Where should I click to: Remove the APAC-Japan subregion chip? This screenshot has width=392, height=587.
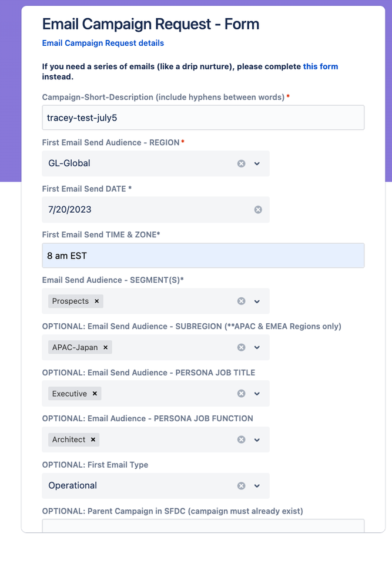pos(105,347)
